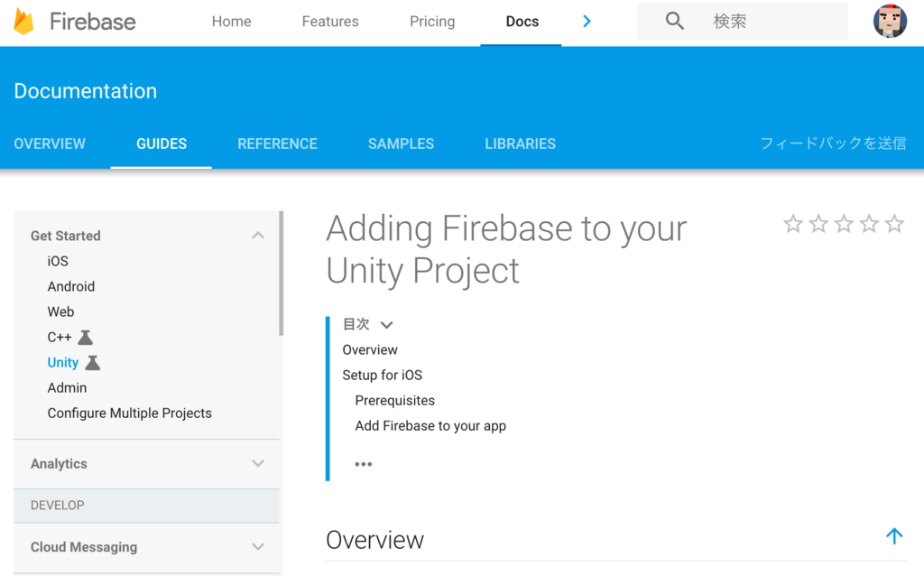Click the Documentation header title
924x576 pixels.
[x=86, y=91]
